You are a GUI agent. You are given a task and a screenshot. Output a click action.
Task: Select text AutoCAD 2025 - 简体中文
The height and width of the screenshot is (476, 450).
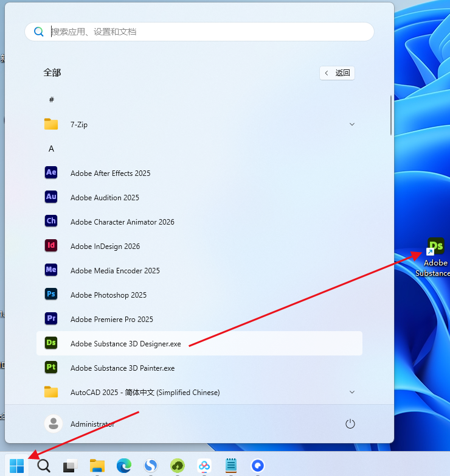[112, 393]
